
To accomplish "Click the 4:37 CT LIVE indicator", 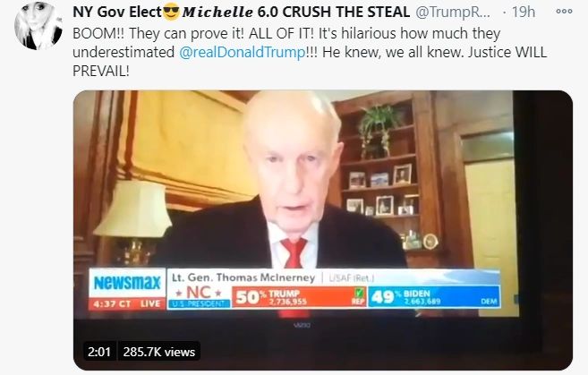I will (x=127, y=303).
